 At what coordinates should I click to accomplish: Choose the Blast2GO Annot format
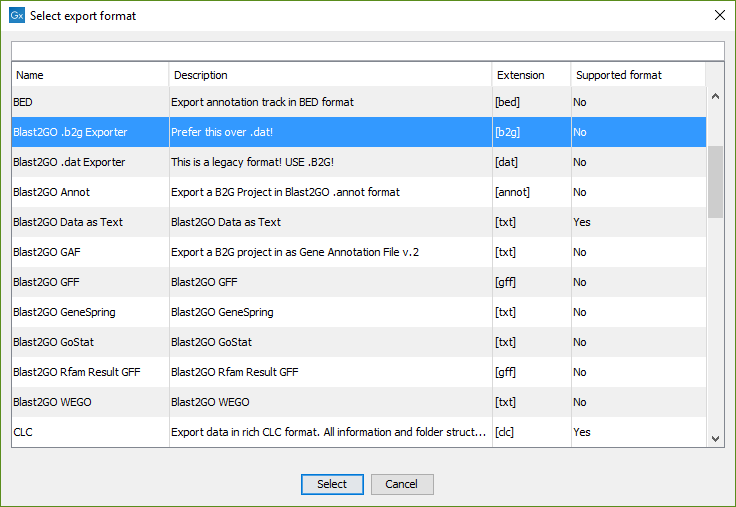(x=359, y=192)
